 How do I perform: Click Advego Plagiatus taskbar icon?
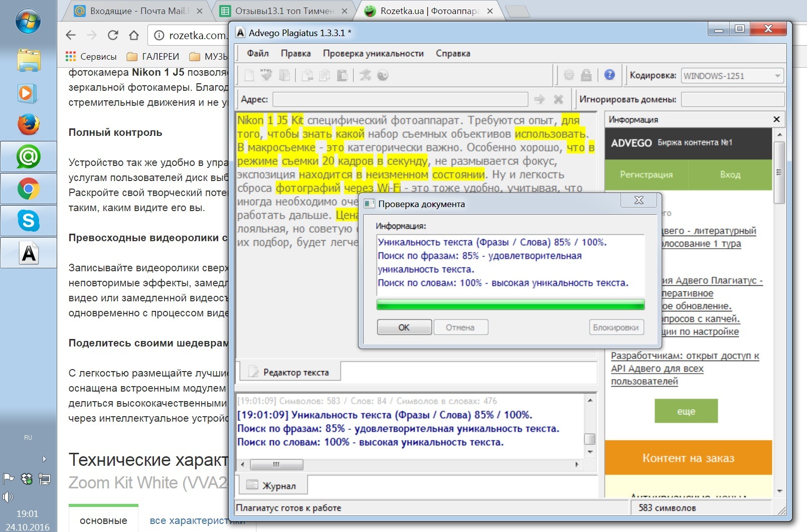(28, 253)
